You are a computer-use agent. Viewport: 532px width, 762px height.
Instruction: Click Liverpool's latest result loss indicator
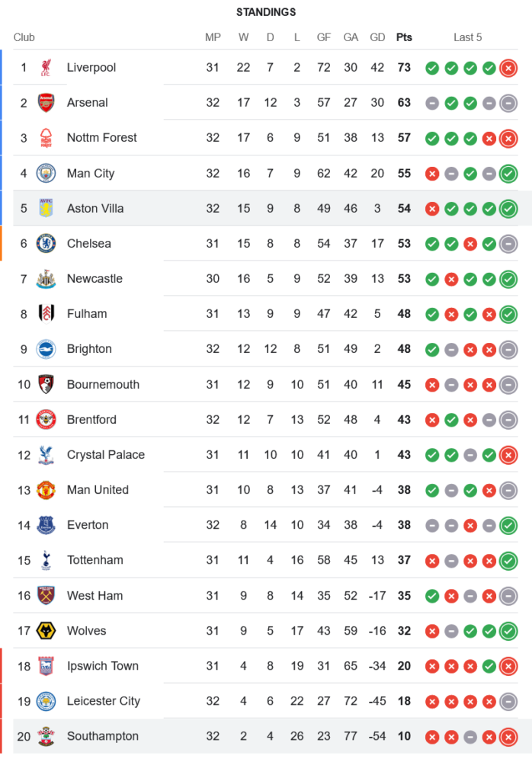(508, 68)
